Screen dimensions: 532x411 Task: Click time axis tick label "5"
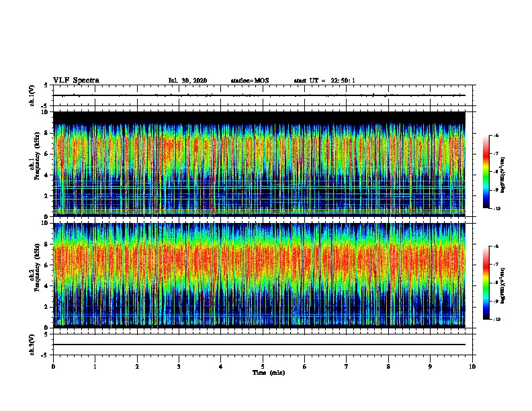[x=263, y=367]
